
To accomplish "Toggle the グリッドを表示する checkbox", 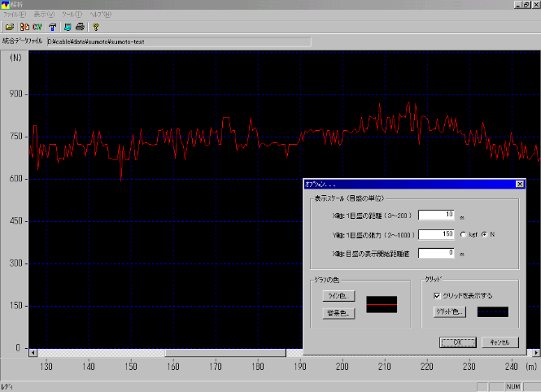I will point(437,296).
